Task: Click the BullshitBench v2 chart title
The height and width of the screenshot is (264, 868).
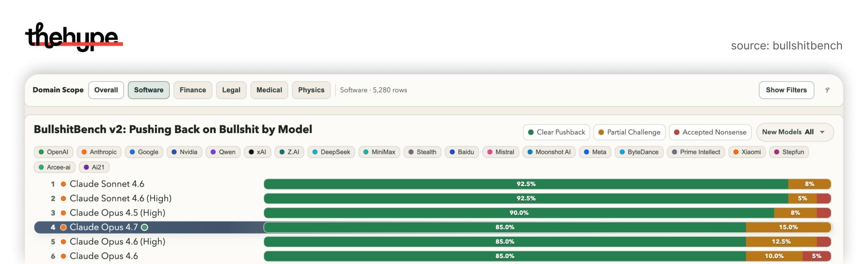Action: 173,130
